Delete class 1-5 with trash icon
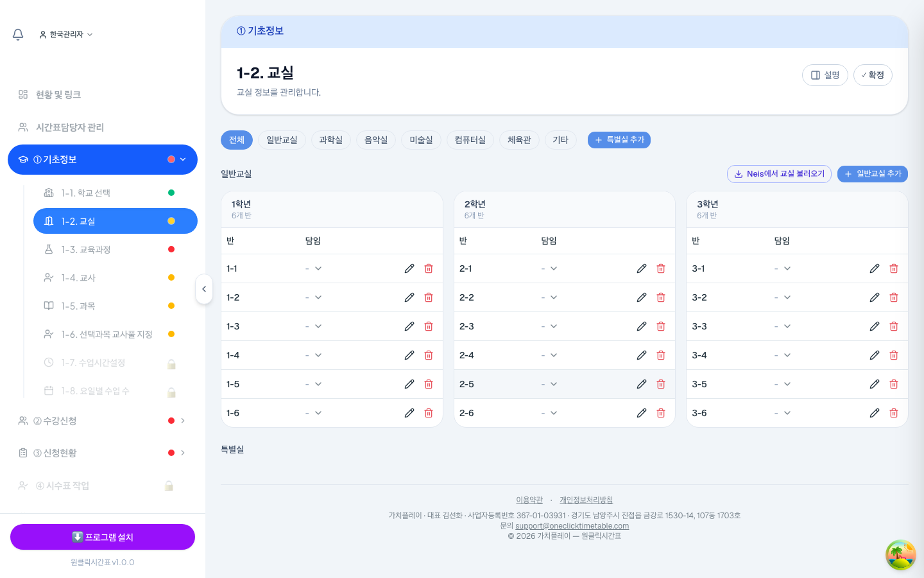The width and height of the screenshot is (924, 578). [x=429, y=384]
